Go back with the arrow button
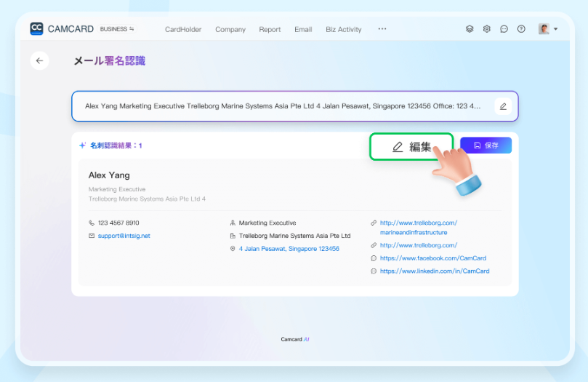This screenshot has height=382, width=588. tap(39, 61)
